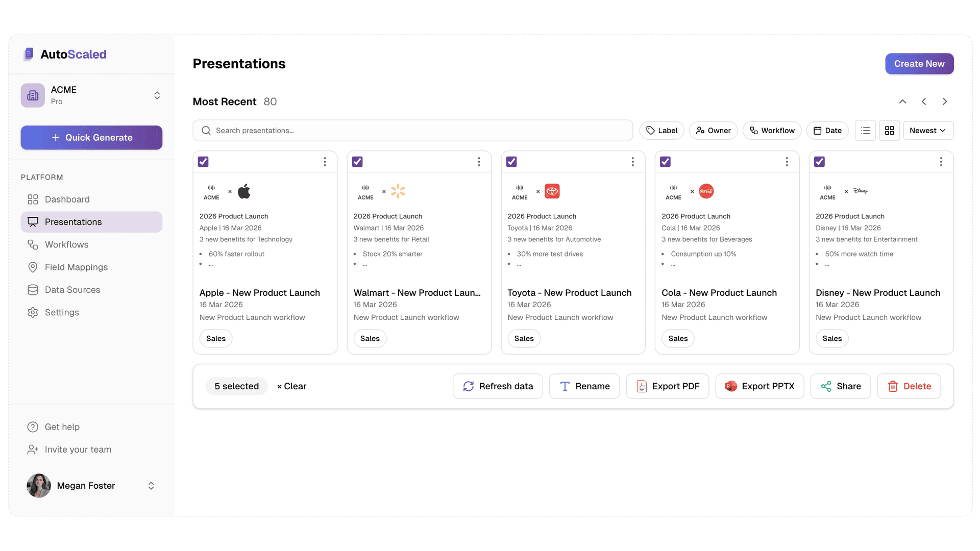Click the Search presentations field
Viewport: 980px width, 551px height.
(x=412, y=131)
